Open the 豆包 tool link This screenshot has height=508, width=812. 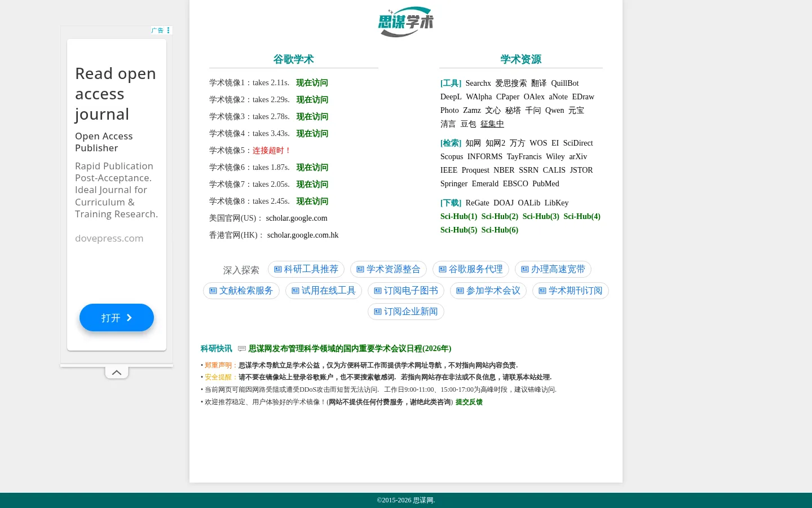pos(468,124)
